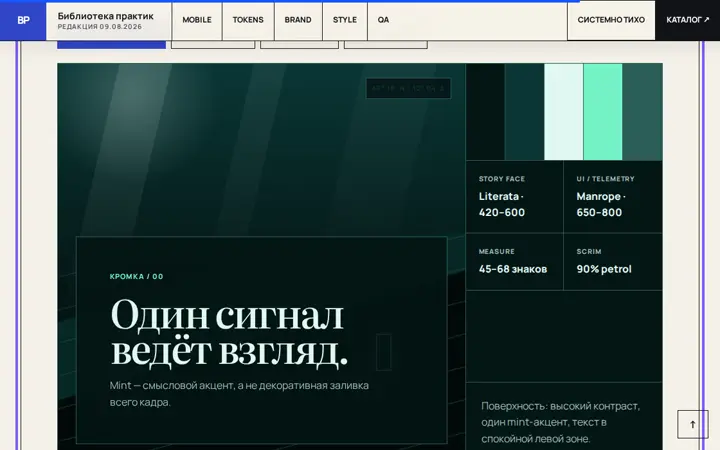Click the 45–68 знаков measure value
720x450 pixels.
513,269
